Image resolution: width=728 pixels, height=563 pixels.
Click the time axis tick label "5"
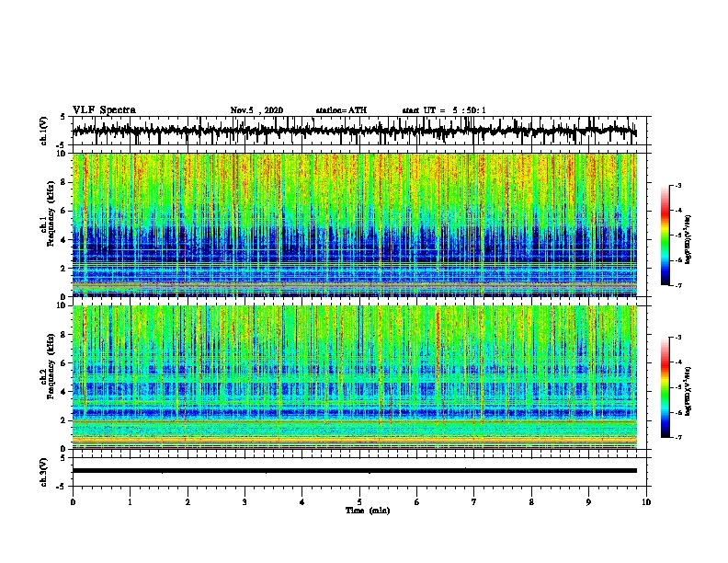click(359, 502)
